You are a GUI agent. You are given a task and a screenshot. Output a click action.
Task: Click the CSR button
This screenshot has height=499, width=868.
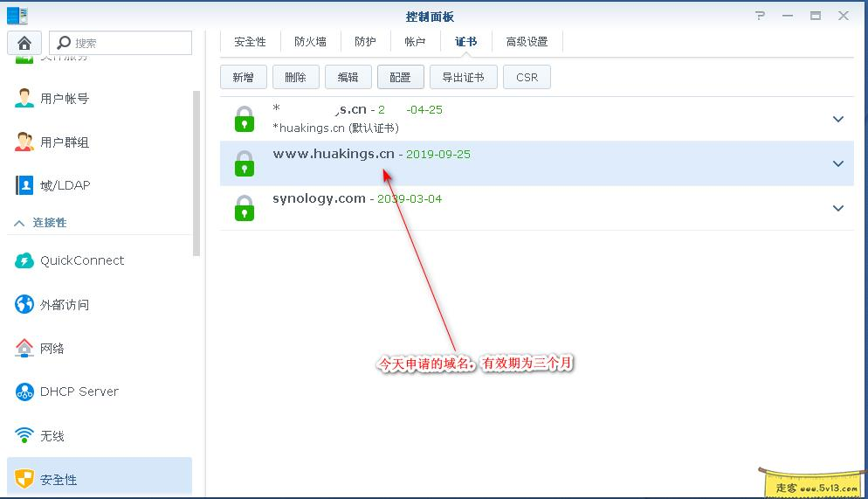click(x=527, y=77)
